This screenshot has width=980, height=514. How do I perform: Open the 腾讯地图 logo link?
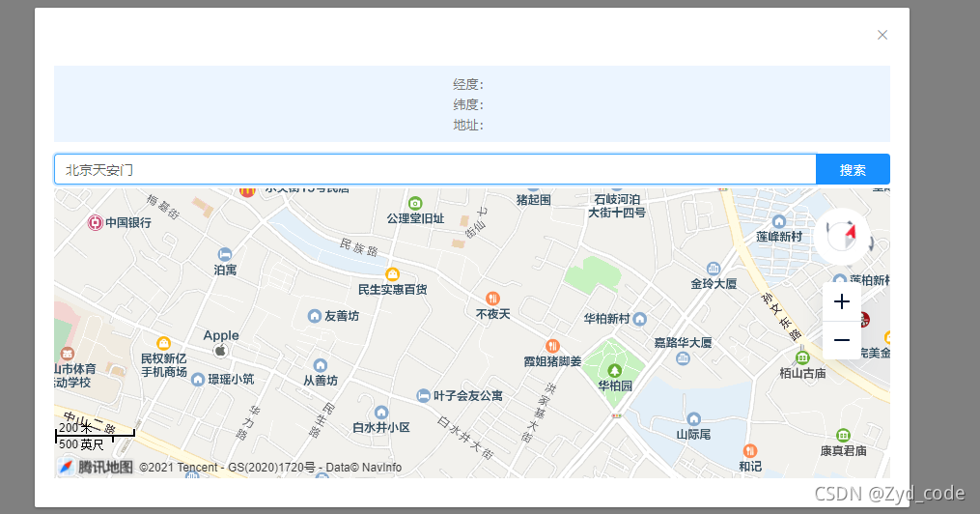pyautogui.click(x=96, y=467)
